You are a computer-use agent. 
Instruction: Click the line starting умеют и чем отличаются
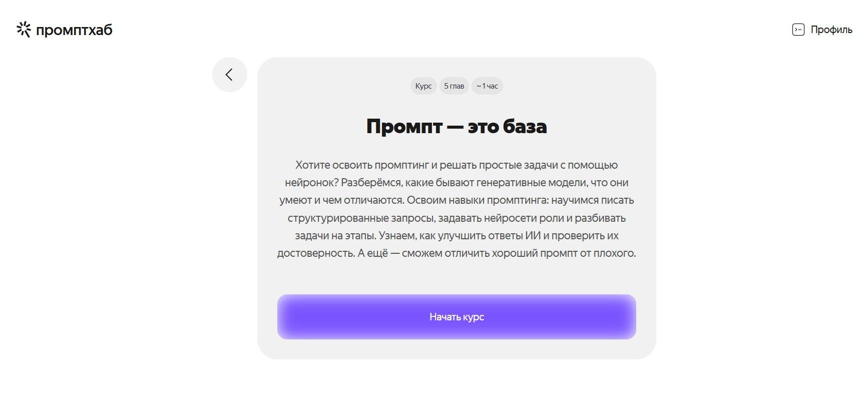pyautogui.click(x=456, y=200)
